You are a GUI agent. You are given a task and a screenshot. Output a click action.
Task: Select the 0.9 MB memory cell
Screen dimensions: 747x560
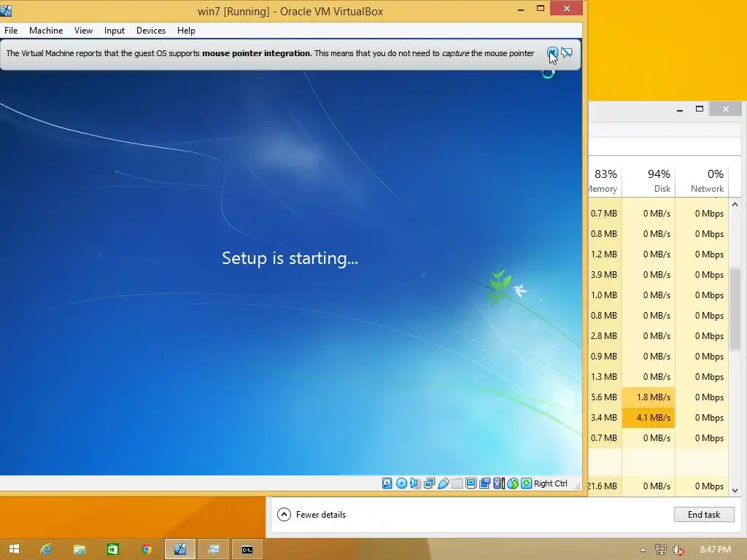[x=605, y=356]
